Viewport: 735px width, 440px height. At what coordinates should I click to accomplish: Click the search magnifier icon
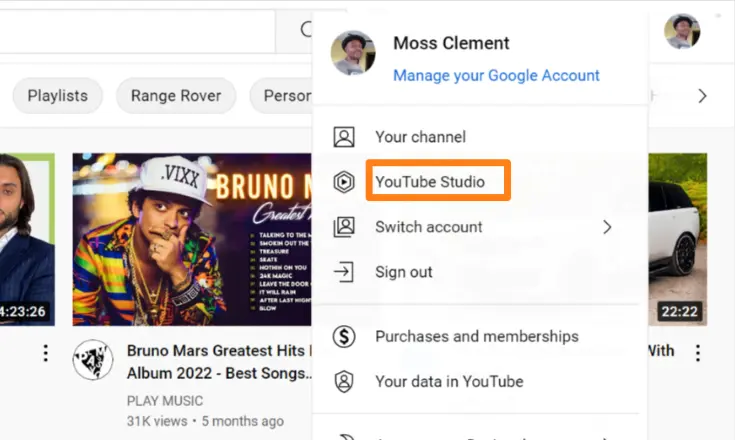pyautogui.click(x=305, y=30)
